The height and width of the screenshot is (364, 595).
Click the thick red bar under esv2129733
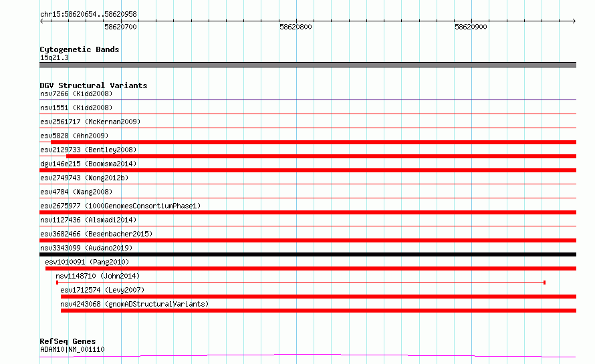tap(321, 156)
